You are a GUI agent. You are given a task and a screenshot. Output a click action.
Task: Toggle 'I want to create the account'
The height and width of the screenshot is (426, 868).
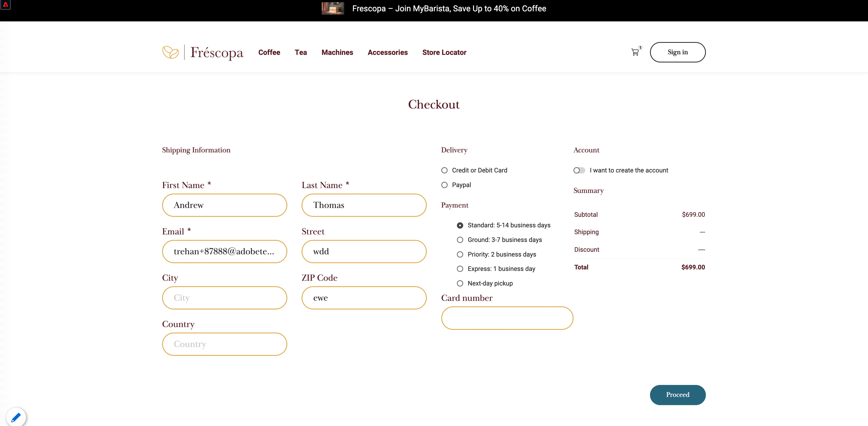click(x=579, y=170)
